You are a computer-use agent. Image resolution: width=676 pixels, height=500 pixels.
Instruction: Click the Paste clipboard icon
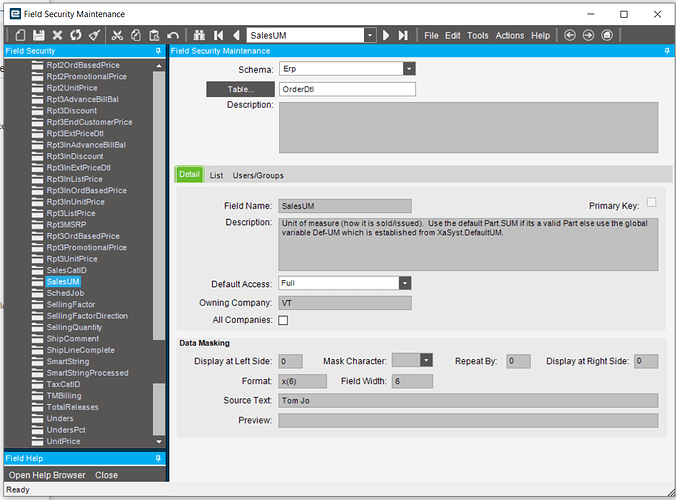pyautogui.click(x=154, y=35)
